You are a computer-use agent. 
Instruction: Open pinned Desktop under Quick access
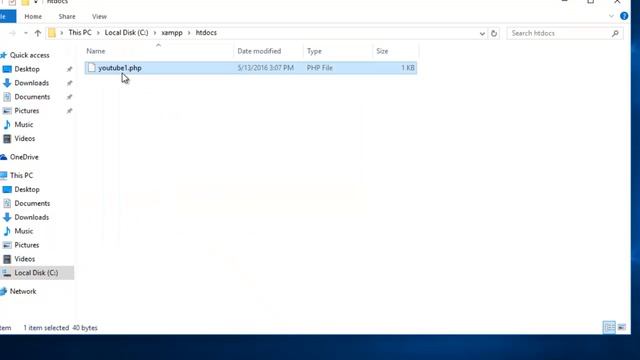tap(27, 69)
